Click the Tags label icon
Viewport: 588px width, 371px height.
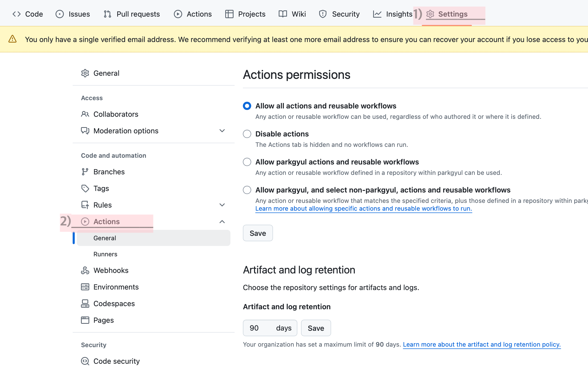coord(85,188)
